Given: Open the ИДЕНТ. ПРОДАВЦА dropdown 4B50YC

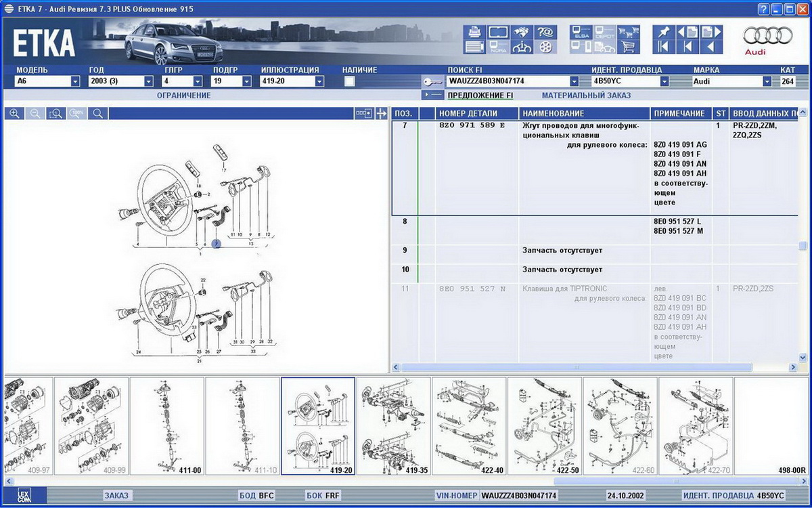Looking at the screenshot, I should [630, 81].
